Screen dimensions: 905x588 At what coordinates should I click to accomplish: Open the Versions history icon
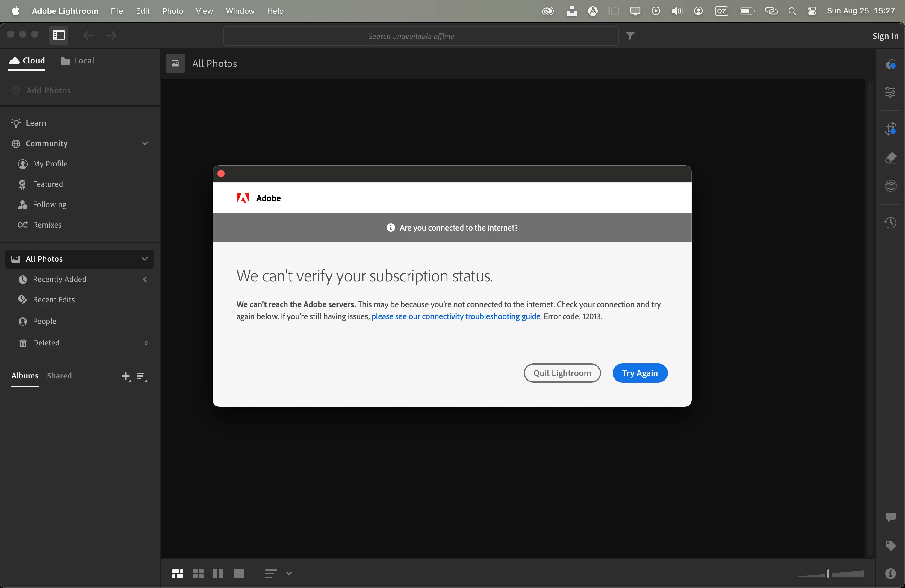[890, 222]
